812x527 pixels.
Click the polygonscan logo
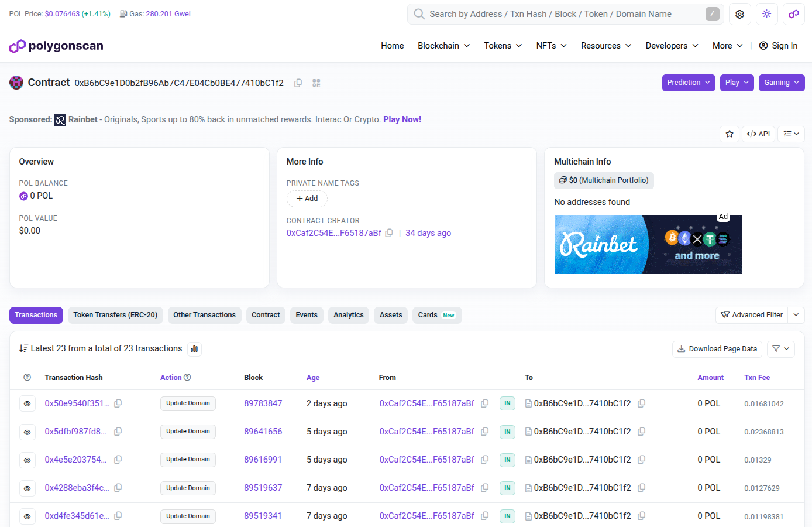click(56, 46)
